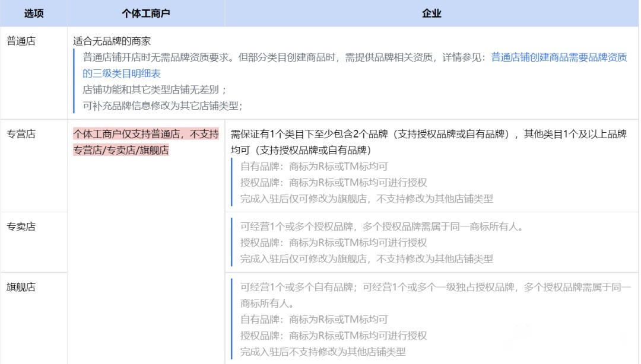Select the 个体工商户 column header
This screenshot has height=364, width=641.
pyautogui.click(x=145, y=13)
